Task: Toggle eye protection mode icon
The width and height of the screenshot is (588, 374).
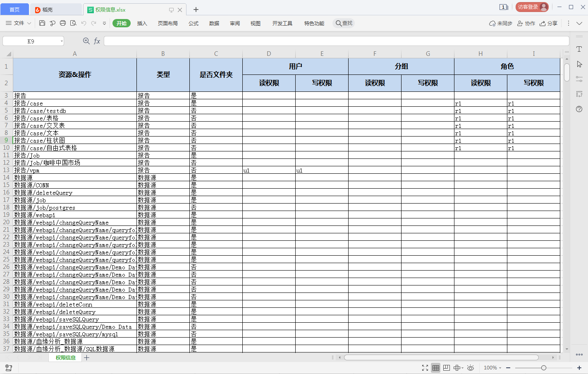Action: pyautogui.click(x=471, y=368)
